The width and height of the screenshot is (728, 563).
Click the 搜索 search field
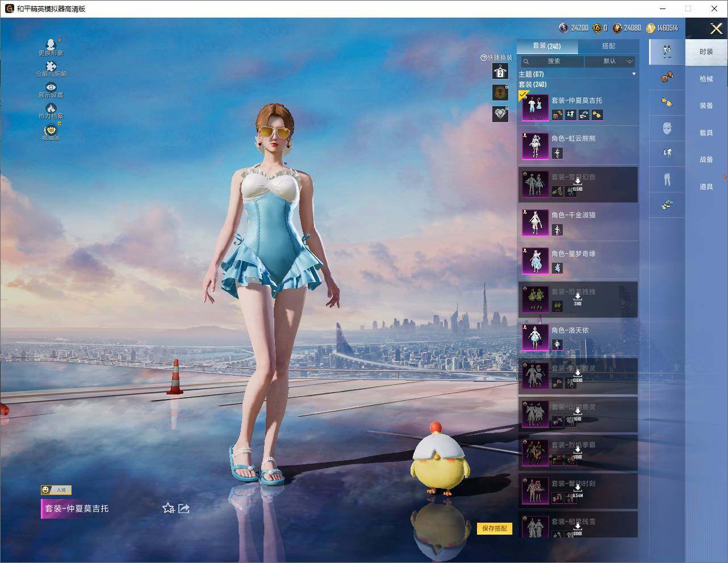click(x=553, y=61)
